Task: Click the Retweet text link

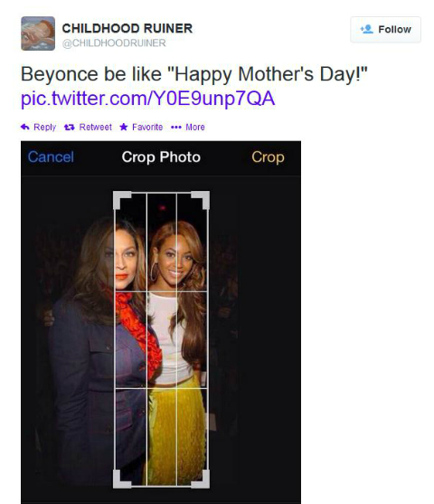Action: point(96,128)
